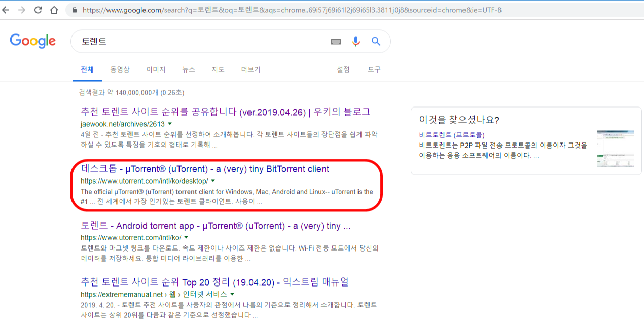Click the 4일 전 snippet under 우키의 블로그
The height and width of the screenshot is (322, 644).
tap(229, 139)
